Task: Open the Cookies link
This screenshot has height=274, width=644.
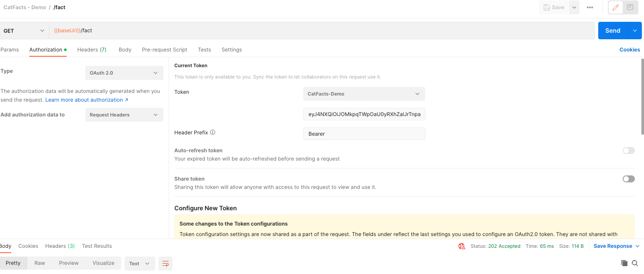Action: coord(630,50)
